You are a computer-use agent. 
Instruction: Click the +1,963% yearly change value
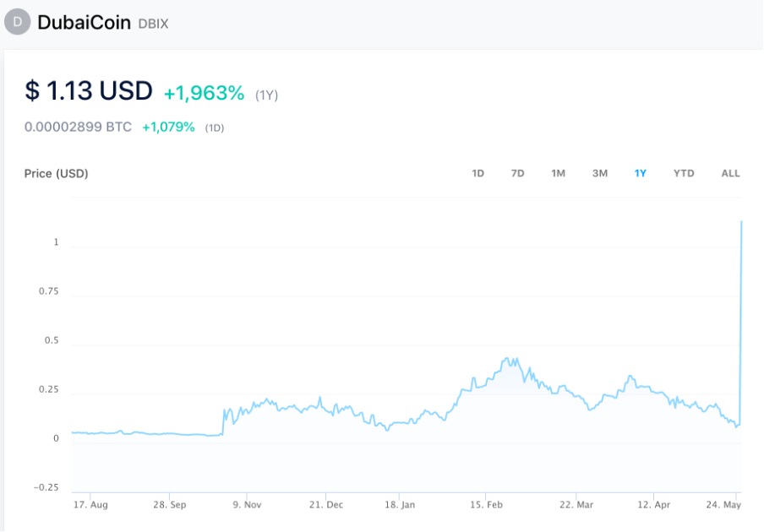[x=205, y=93]
